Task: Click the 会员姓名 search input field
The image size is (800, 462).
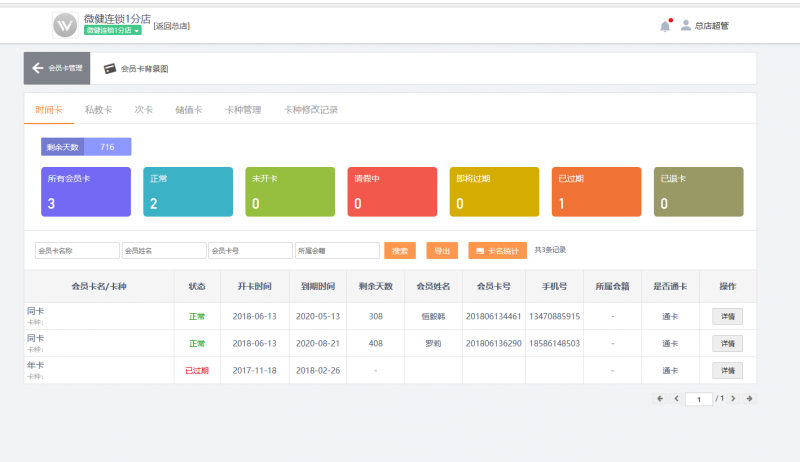Action: 163,251
